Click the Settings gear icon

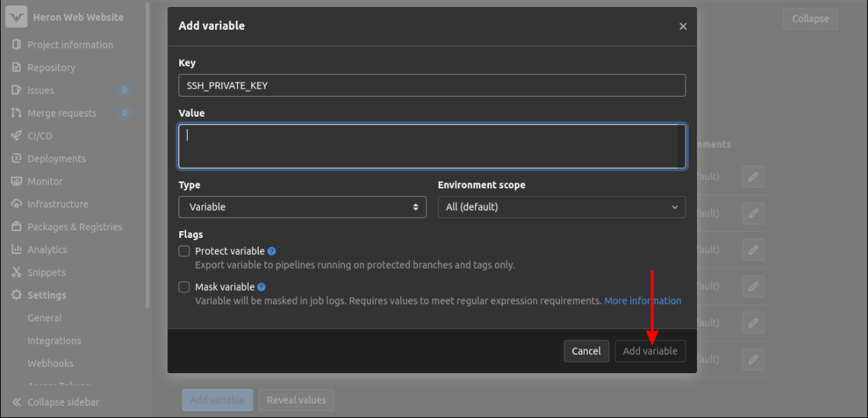pyautogui.click(x=17, y=295)
